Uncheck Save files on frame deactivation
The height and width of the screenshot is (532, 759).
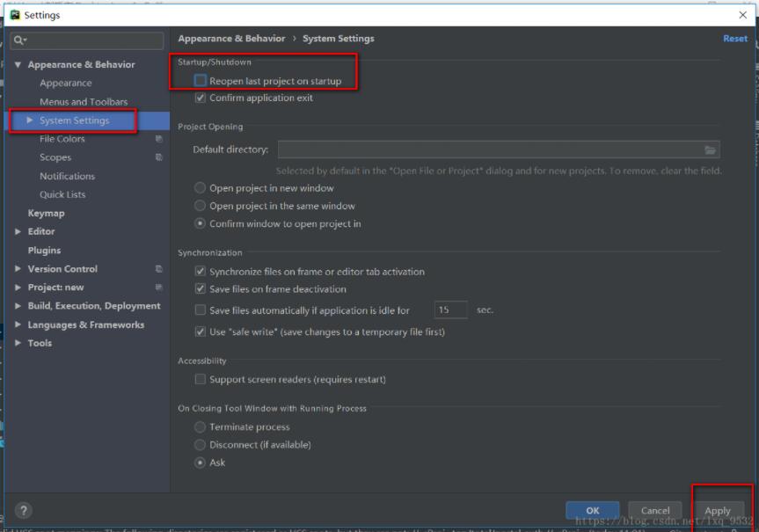(x=200, y=289)
